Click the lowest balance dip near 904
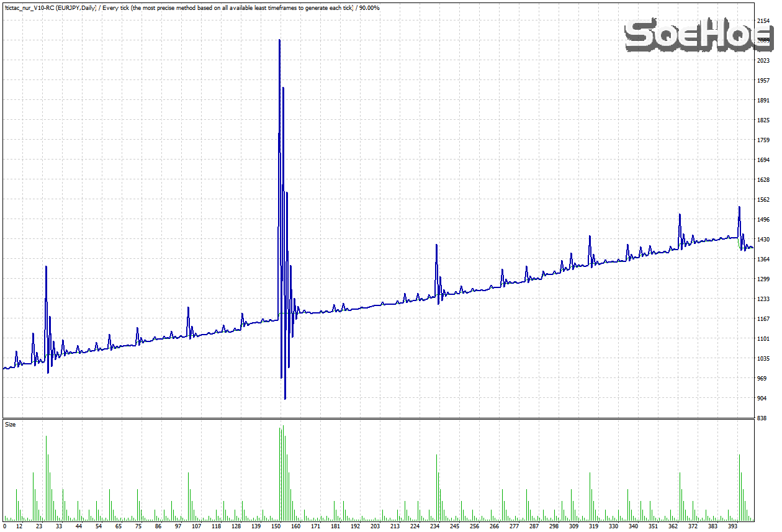 285,398
